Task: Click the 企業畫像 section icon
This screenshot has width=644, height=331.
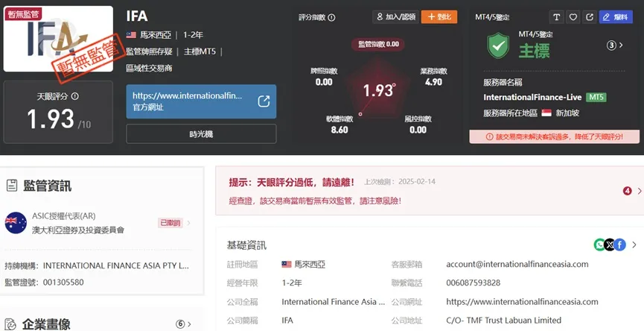Action: click(11, 324)
